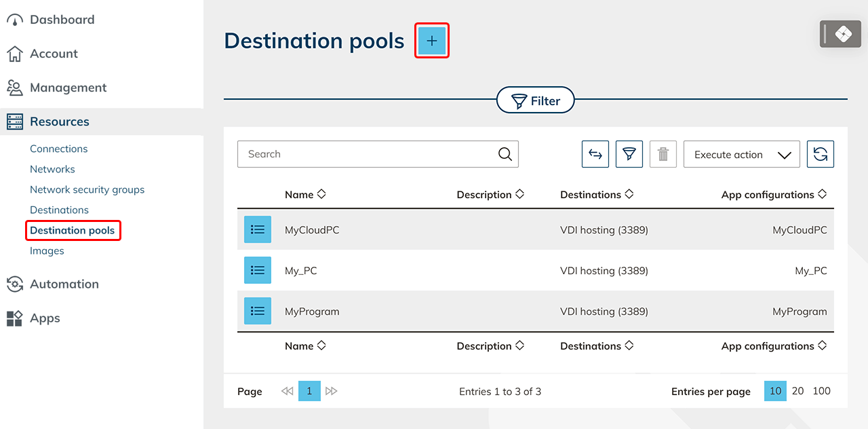Viewport: 868px width, 429px height.
Task: Click in the Search input field
Action: coord(366,154)
